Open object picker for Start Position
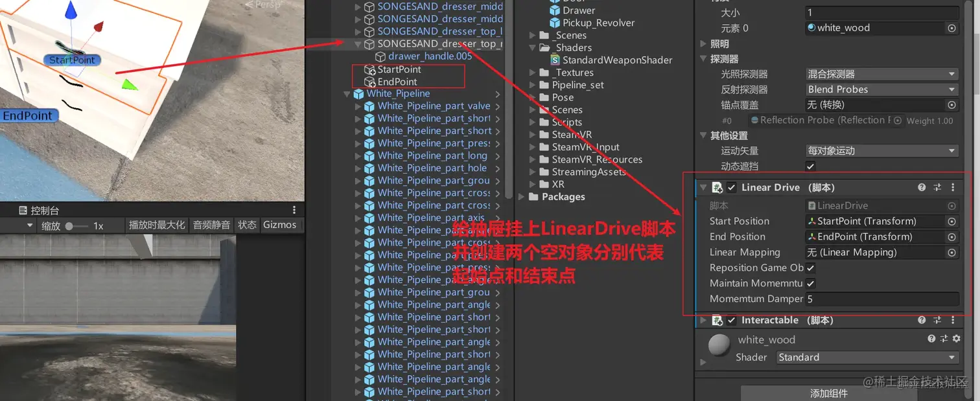 point(951,221)
